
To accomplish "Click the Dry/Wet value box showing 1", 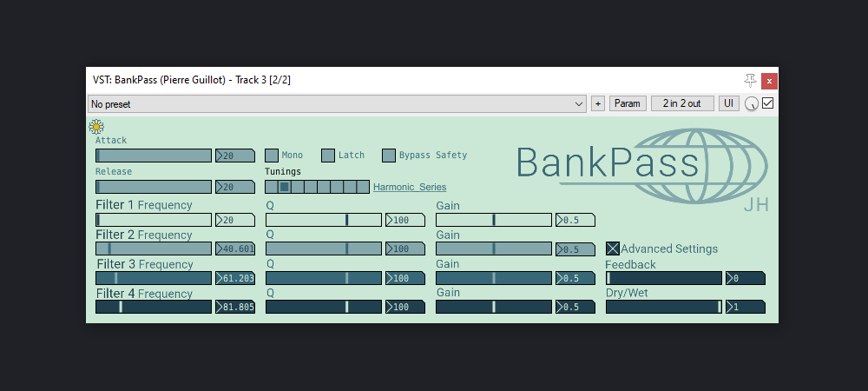I will click(x=746, y=307).
